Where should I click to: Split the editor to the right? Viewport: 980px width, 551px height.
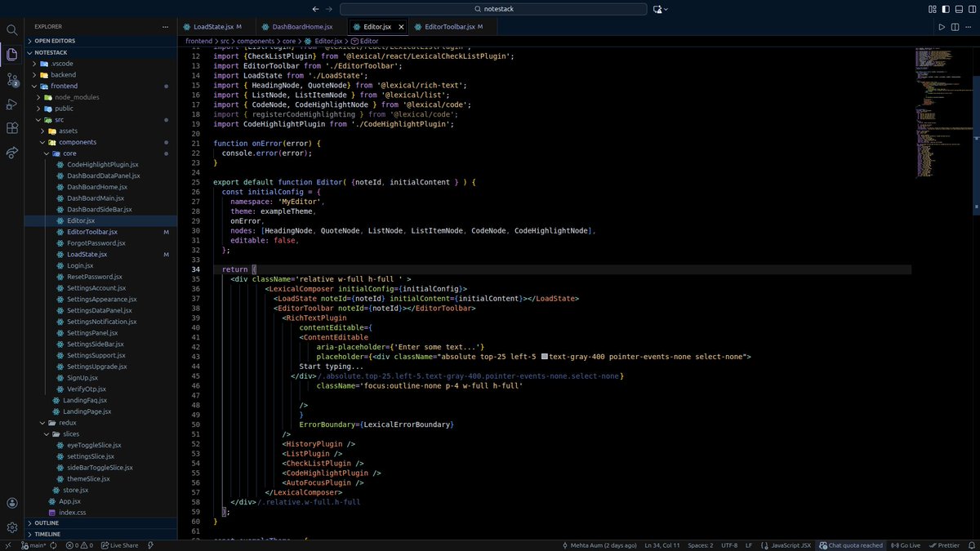point(957,27)
